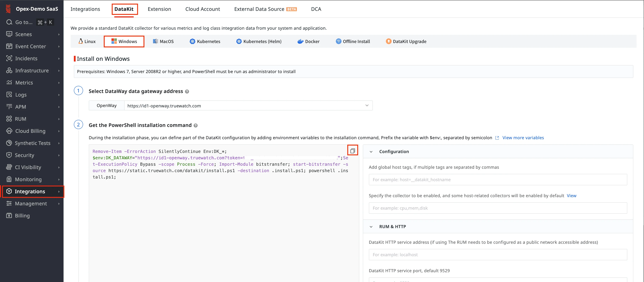Click the Incidents sidebar icon
Viewport: 644px width, 282px height.
[x=9, y=58]
